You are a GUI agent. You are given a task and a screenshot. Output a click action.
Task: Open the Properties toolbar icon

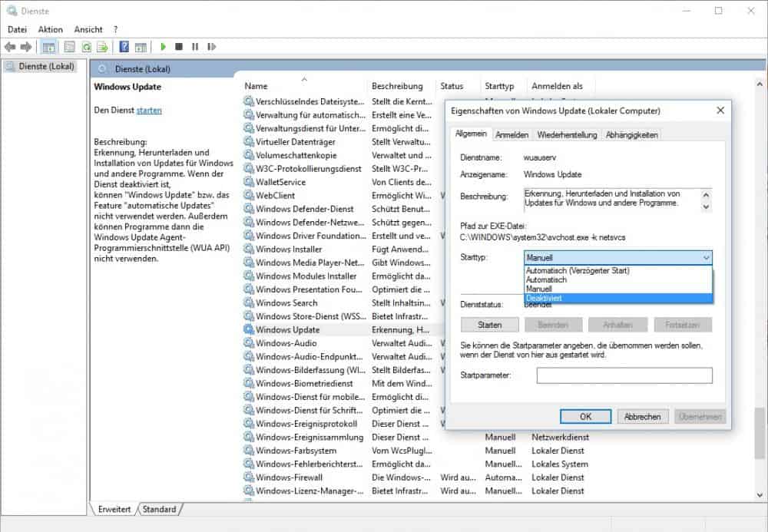click(70, 47)
